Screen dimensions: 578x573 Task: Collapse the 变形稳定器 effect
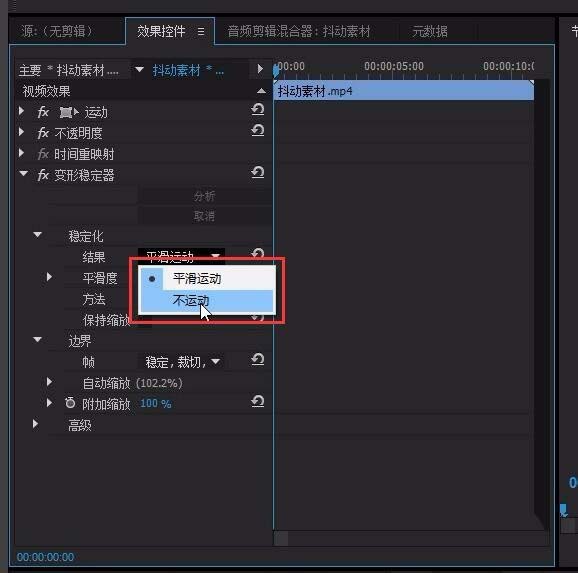(x=24, y=173)
